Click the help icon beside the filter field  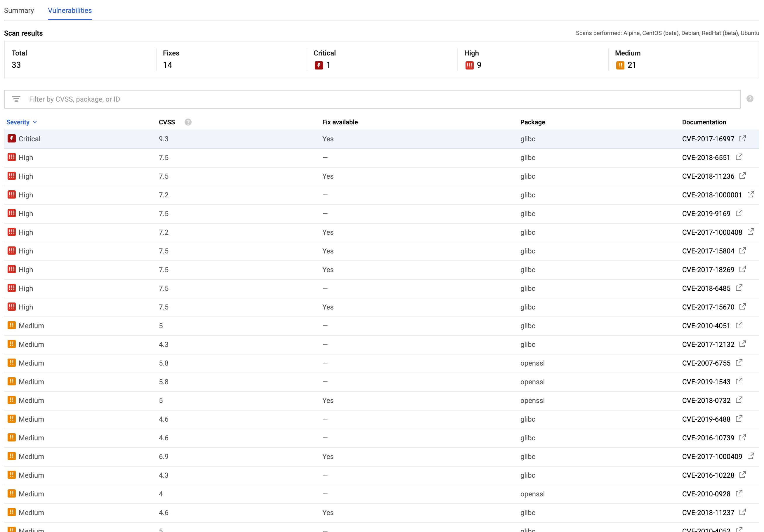(x=750, y=99)
